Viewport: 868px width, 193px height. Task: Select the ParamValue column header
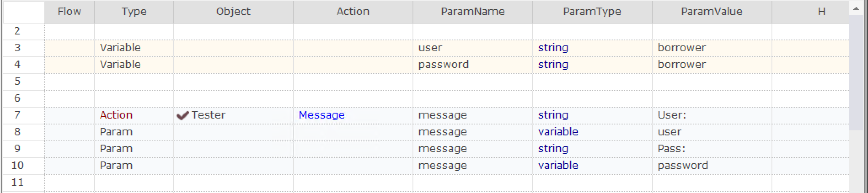click(x=712, y=12)
